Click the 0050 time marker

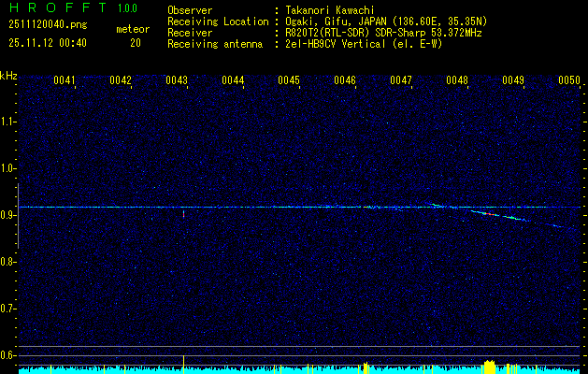pos(569,80)
